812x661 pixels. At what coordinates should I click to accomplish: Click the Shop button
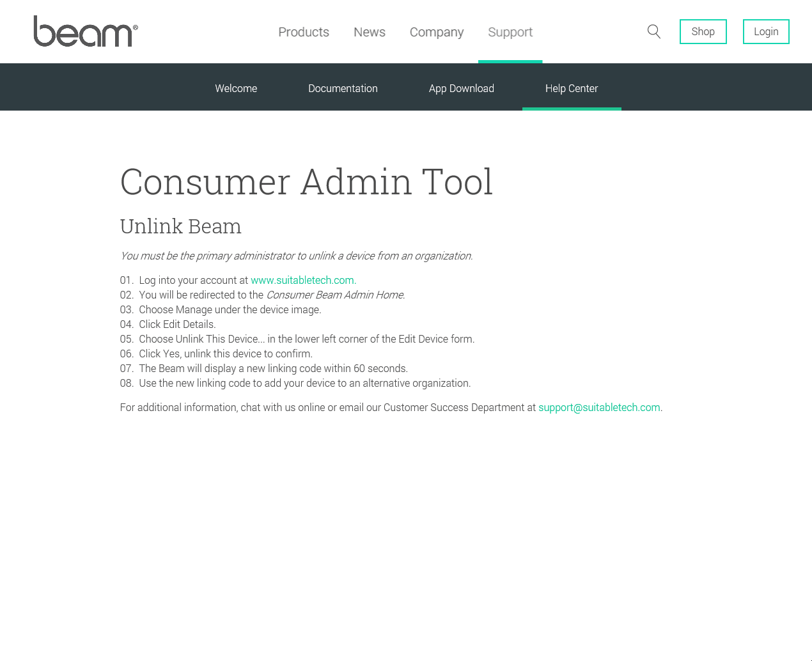703,32
